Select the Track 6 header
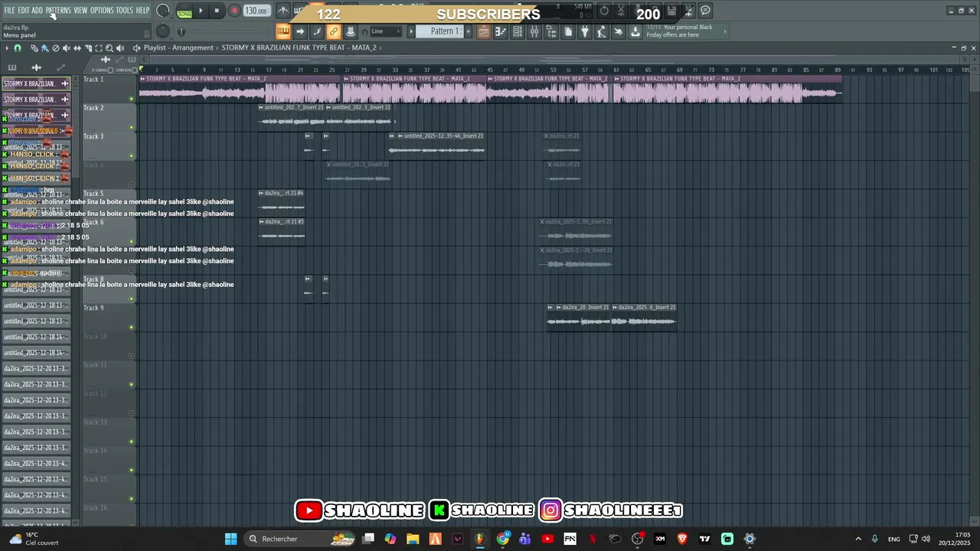 (109, 232)
